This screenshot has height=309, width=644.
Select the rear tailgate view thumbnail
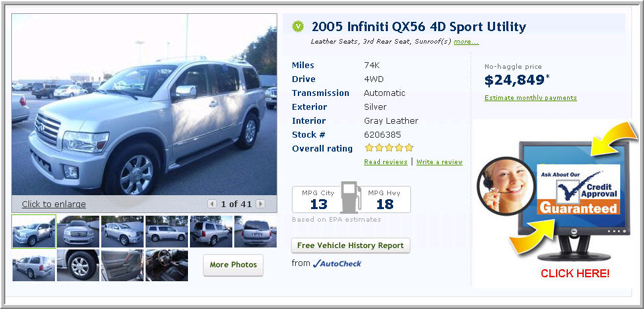pyautogui.click(x=255, y=232)
